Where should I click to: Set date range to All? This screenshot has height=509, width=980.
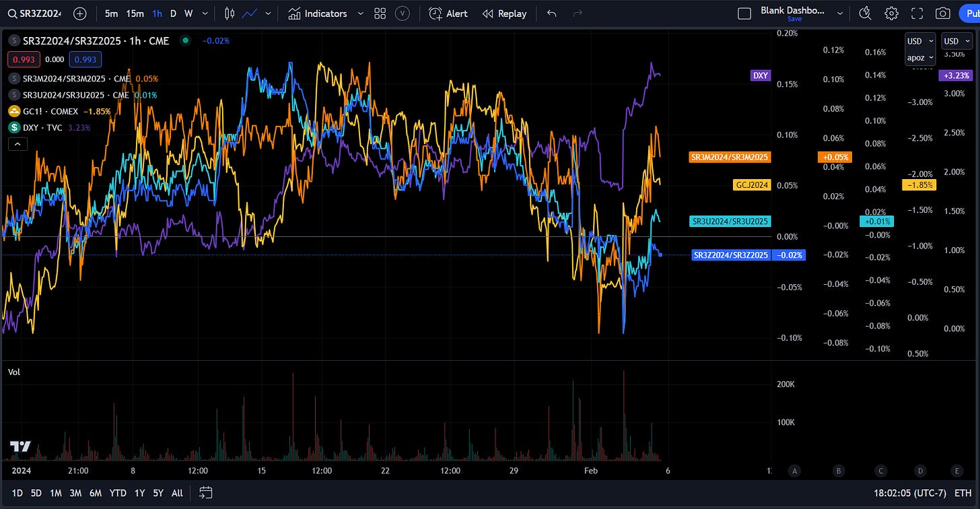177,493
